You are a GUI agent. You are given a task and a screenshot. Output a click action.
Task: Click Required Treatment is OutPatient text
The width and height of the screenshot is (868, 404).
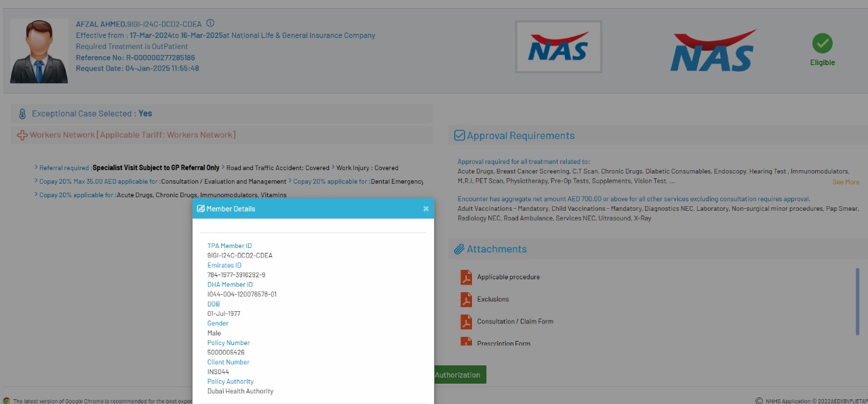[132, 47]
